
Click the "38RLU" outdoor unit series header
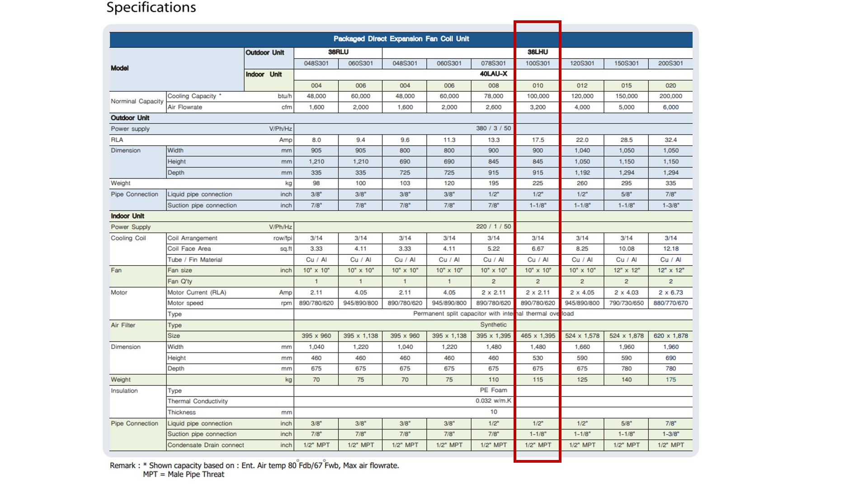click(338, 52)
